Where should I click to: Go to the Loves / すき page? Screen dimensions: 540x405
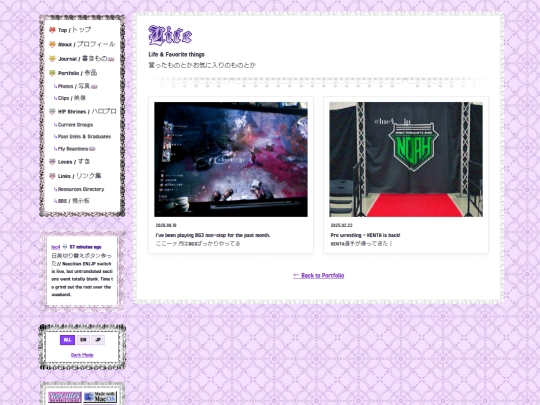tap(74, 162)
